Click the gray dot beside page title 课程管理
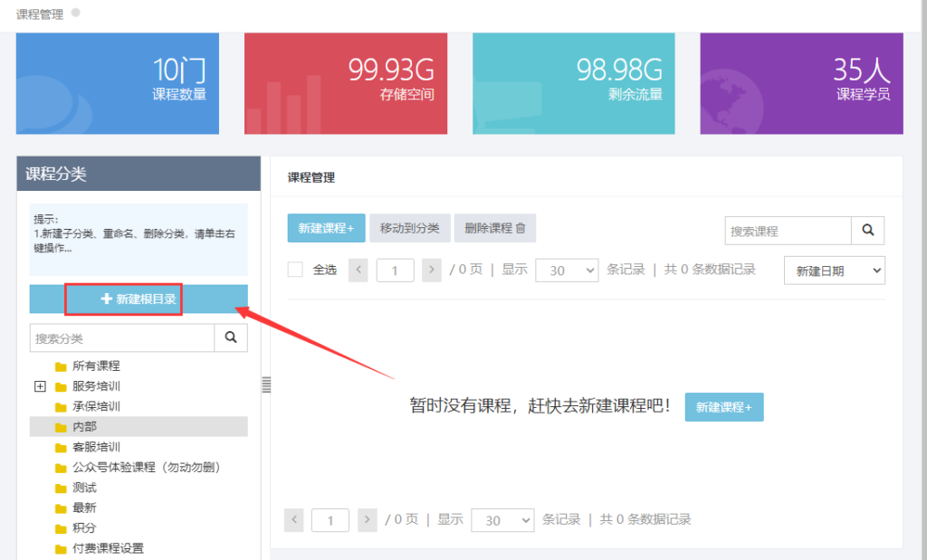This screenshot has width=927, height=560. pos(76,13)
